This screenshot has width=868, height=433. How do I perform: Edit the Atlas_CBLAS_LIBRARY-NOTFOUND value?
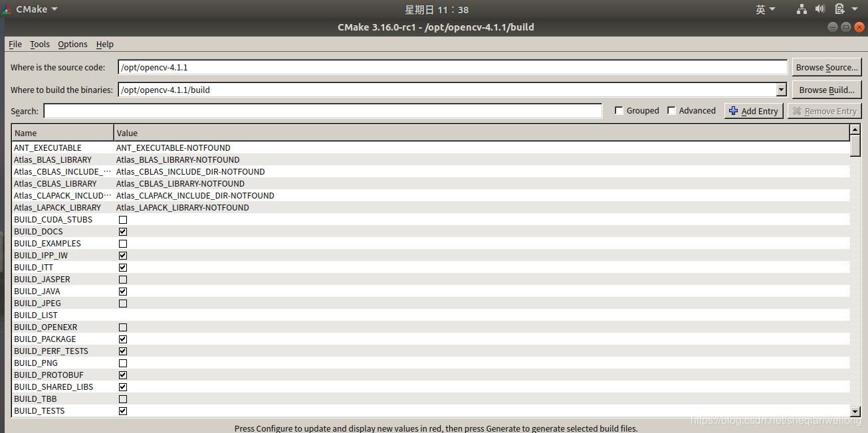click(181, 184)
